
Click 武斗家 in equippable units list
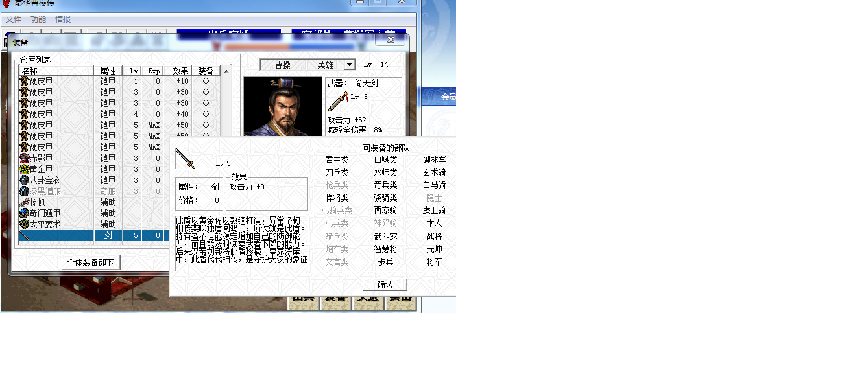385,236
